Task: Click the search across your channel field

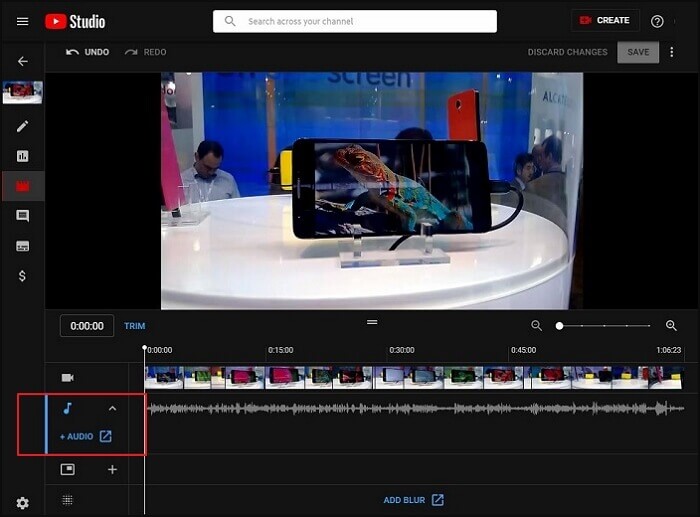Action: tap(355, 21)
